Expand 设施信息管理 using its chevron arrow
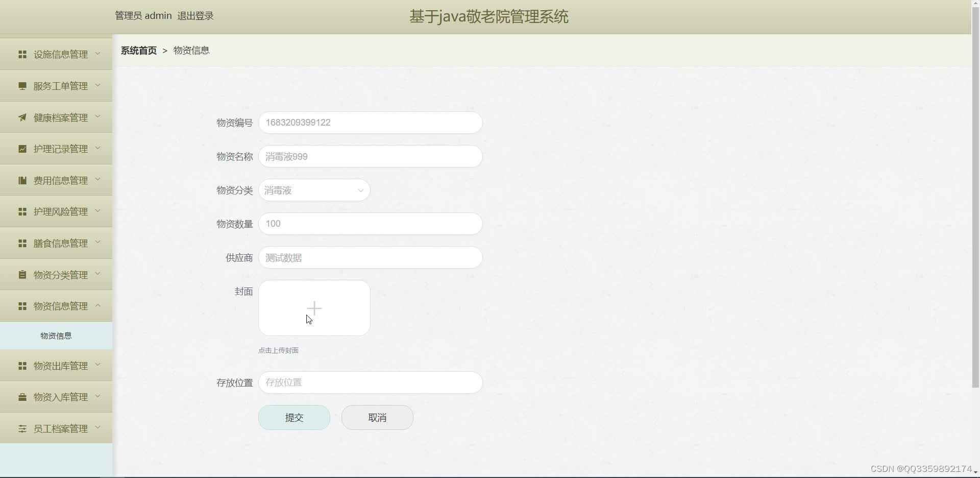980x478 pixels. click(x=97, y=53)
